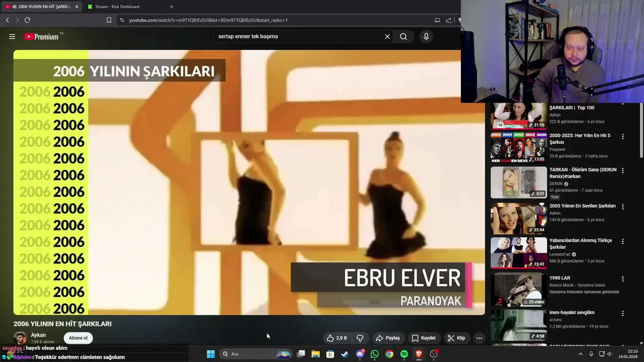Like the video with 2,9 B likes
The width and height of the screenshot is (644, 362).
coord(337,338)
